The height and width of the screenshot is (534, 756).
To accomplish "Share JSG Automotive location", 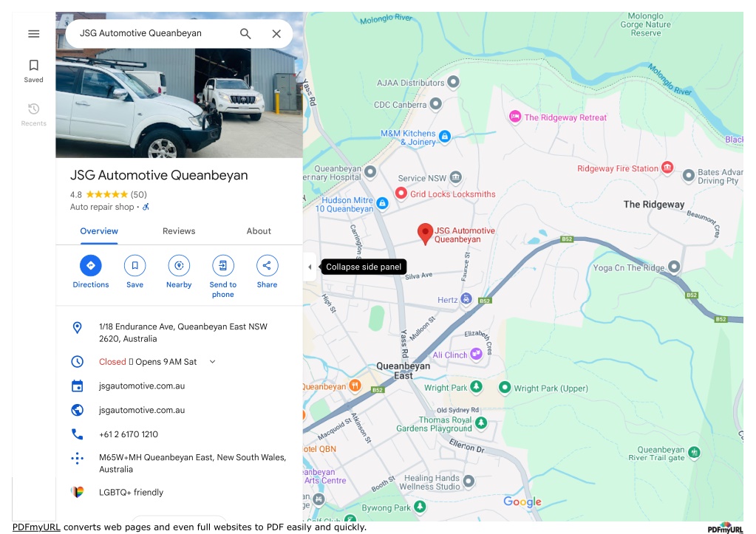I will 267,273.
